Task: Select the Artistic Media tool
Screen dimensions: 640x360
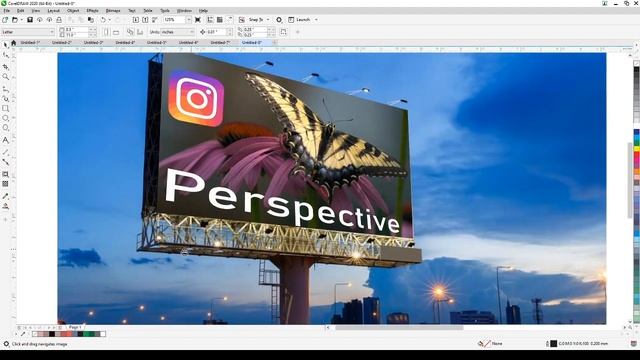Action: [5, 98]
